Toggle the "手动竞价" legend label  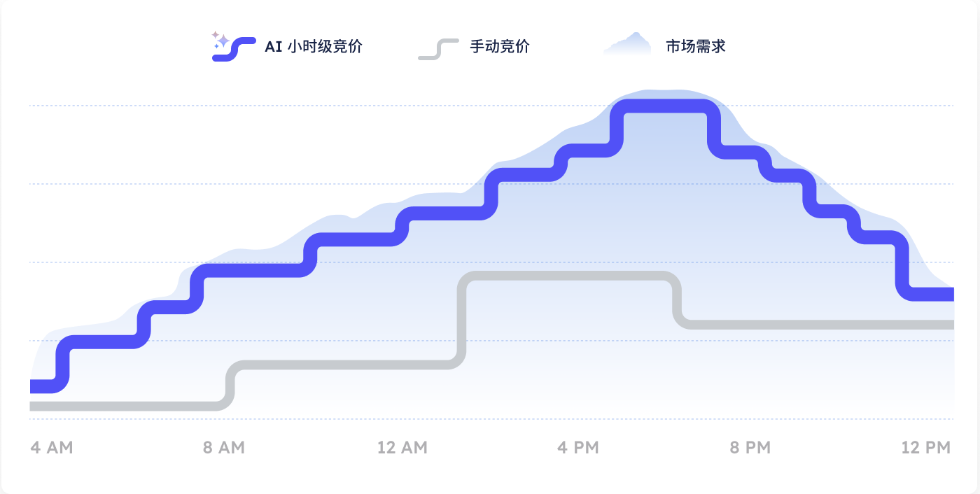500,48
